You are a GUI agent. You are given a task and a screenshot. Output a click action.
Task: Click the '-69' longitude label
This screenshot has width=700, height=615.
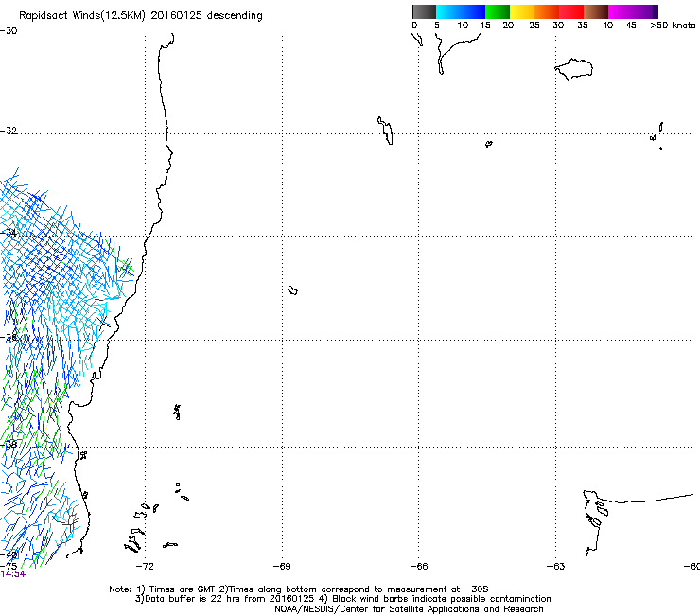(x=282, y=567)
